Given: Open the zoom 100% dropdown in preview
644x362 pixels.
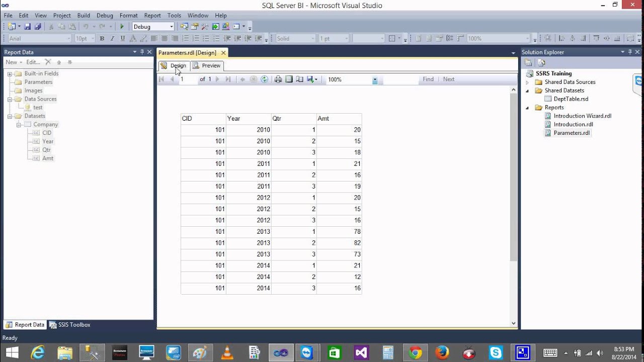Looking at the screenshot, I should [x=374, y=79].
